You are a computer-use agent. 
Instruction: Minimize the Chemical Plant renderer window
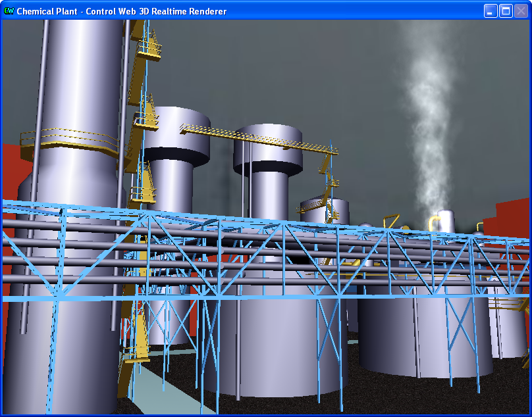point(491,11)
